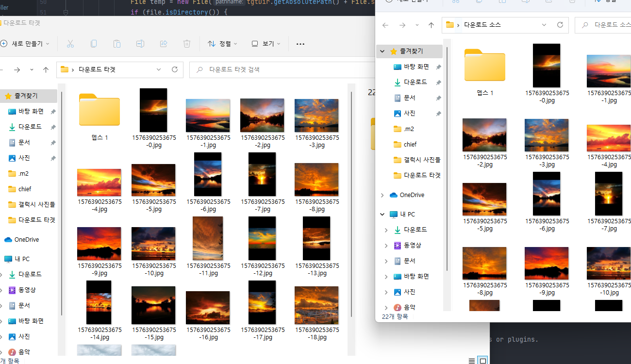Select 즐겨찾기 in left window sidebar

pyautogui.click(x=28, y=96)
